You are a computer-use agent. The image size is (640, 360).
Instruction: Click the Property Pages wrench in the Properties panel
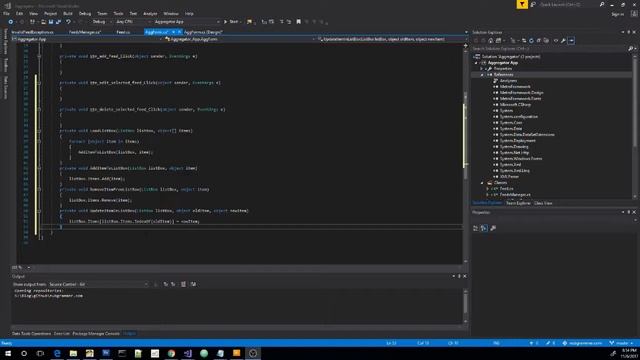tap(493, 228)
